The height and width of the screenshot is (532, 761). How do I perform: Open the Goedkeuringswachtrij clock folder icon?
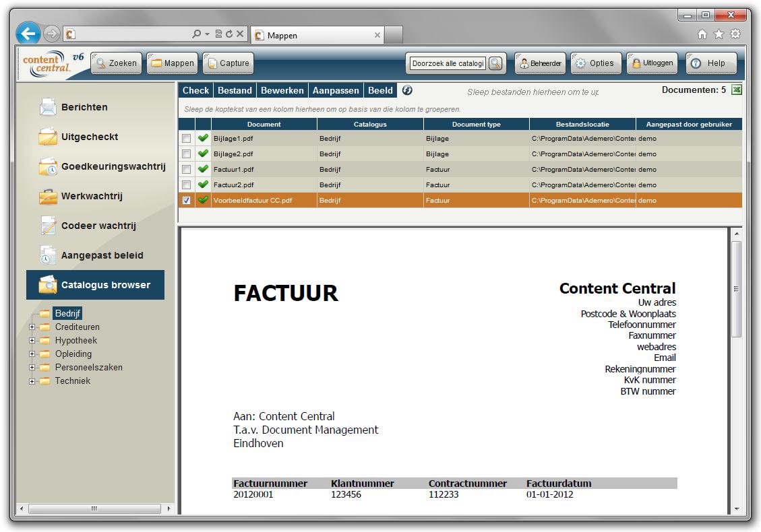click(48, 166)
